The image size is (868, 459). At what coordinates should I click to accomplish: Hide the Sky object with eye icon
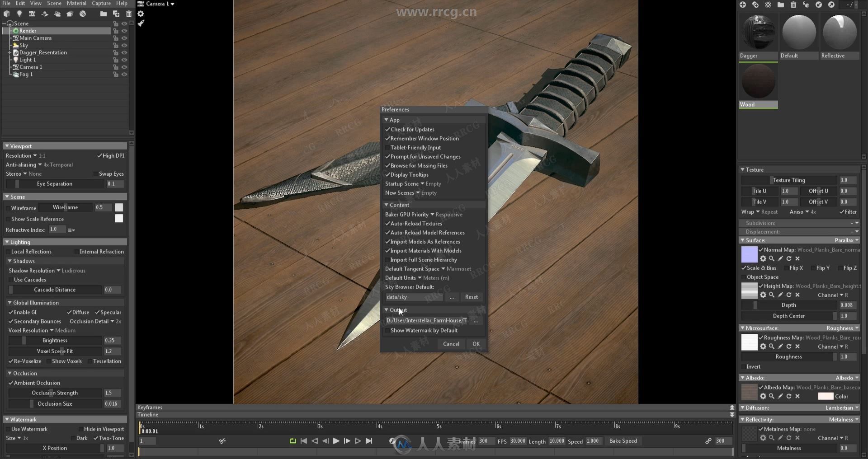[x=124, y=45]
